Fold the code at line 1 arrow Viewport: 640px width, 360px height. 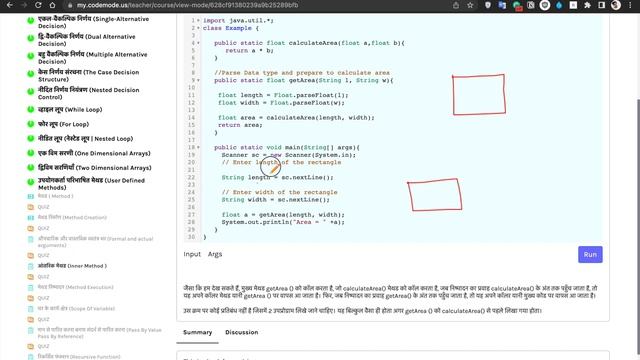coord(198,20)
